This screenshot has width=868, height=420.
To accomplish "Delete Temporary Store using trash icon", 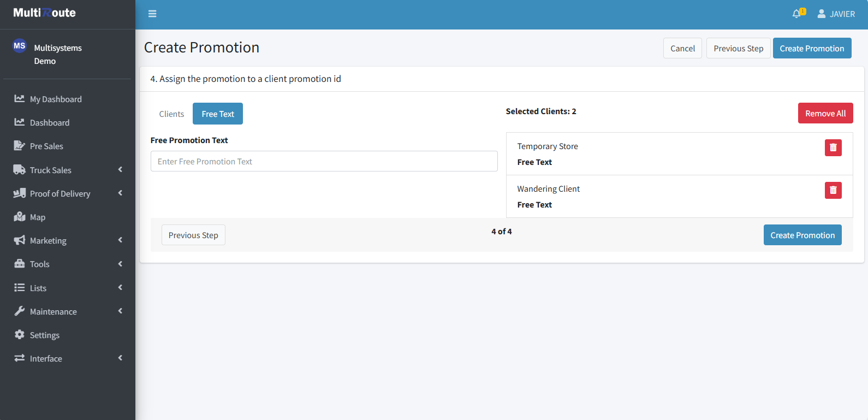I will (833, 147).
